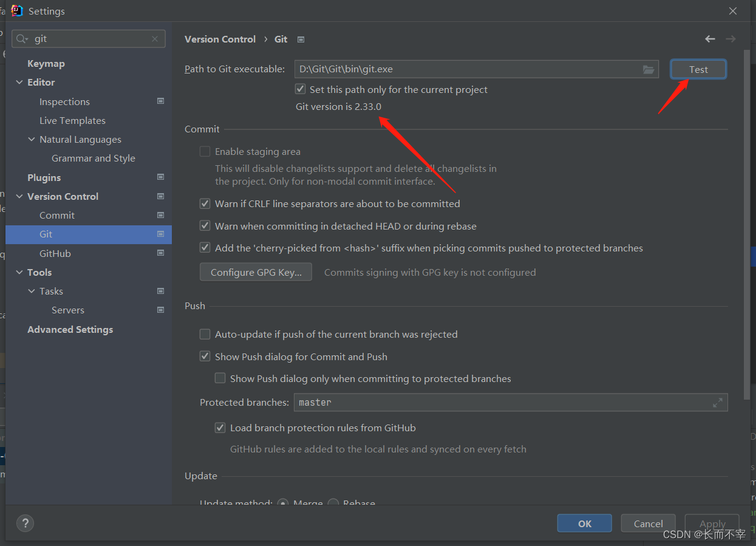This screenshot has width=756, height=546.
Task: Open Servers under Tasks
Action: click(68, 310)
